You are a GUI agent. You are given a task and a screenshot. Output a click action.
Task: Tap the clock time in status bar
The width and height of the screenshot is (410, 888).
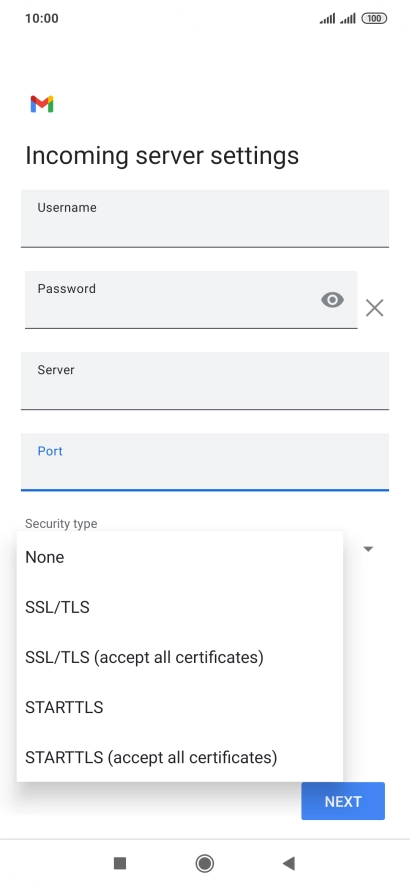click(x=42, y=18)
